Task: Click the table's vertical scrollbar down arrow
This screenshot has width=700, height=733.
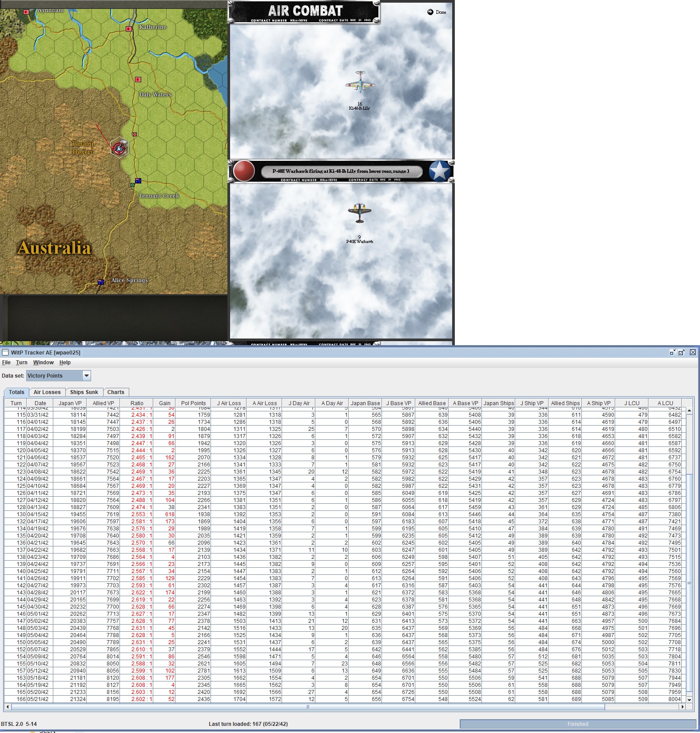Action: coord(689,700)
